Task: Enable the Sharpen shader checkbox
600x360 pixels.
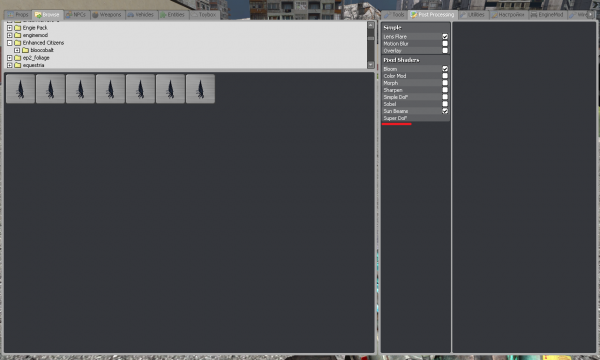Action: point(445,90)
